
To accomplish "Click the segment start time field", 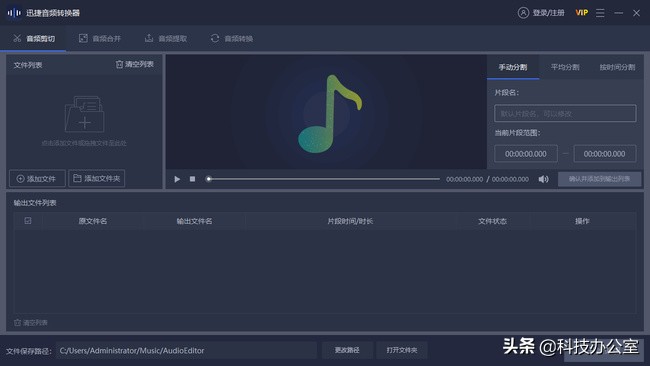I will click(x=526, y=154).
